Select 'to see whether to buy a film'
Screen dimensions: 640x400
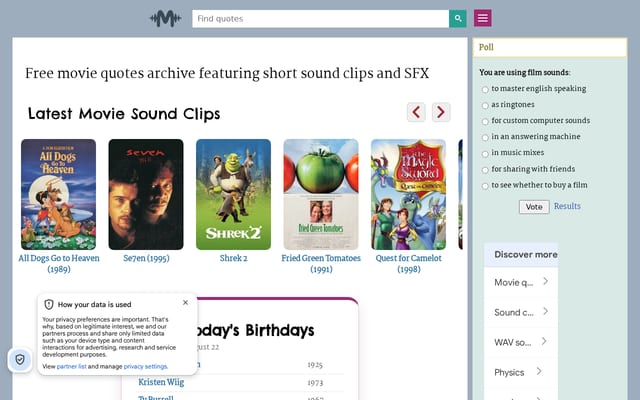[485, 186]
